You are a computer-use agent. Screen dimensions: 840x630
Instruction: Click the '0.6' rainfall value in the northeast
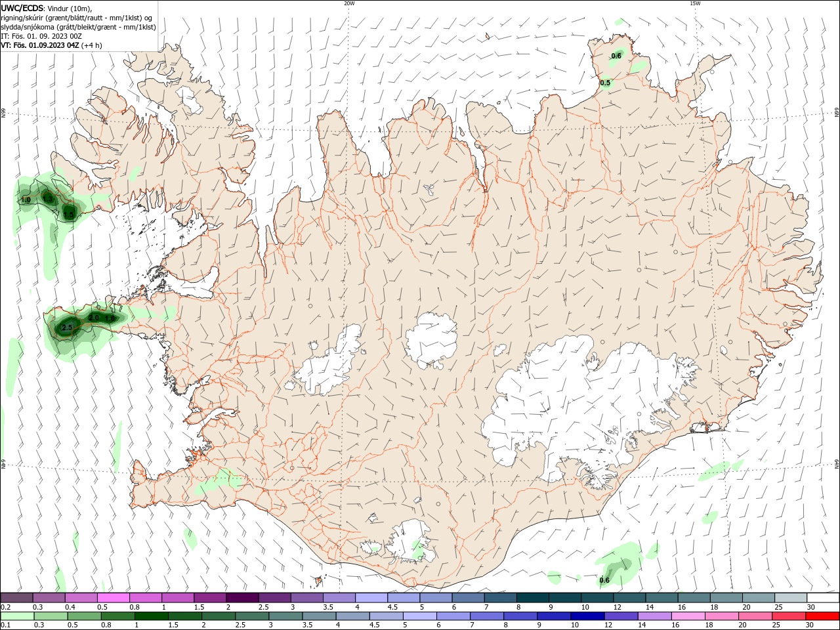[x=616, y=56]
